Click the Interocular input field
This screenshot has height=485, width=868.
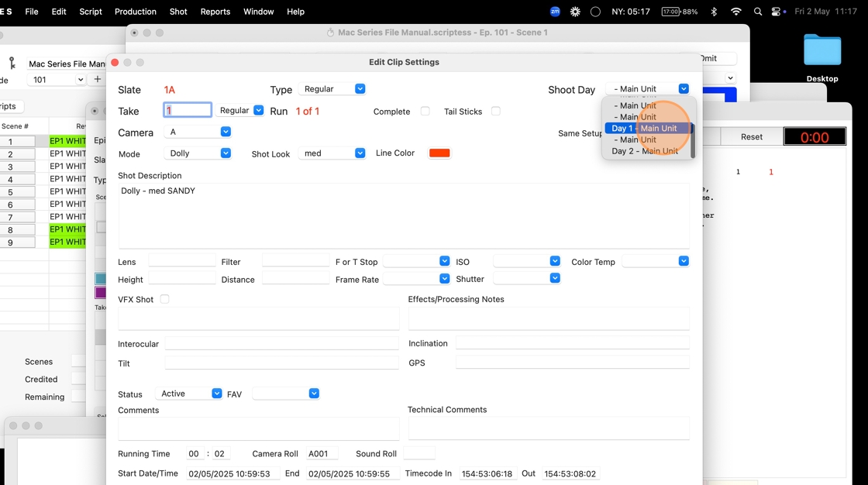(x=282, y=343)
